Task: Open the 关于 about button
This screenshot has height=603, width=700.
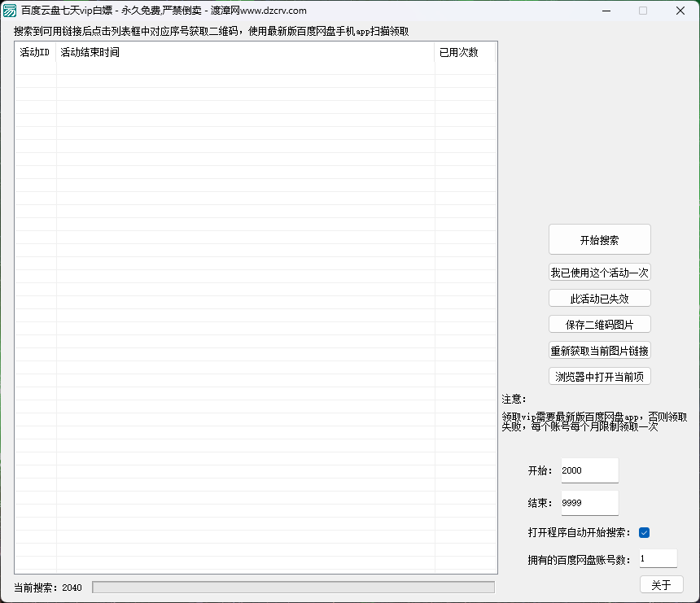Action: point(661,585)
